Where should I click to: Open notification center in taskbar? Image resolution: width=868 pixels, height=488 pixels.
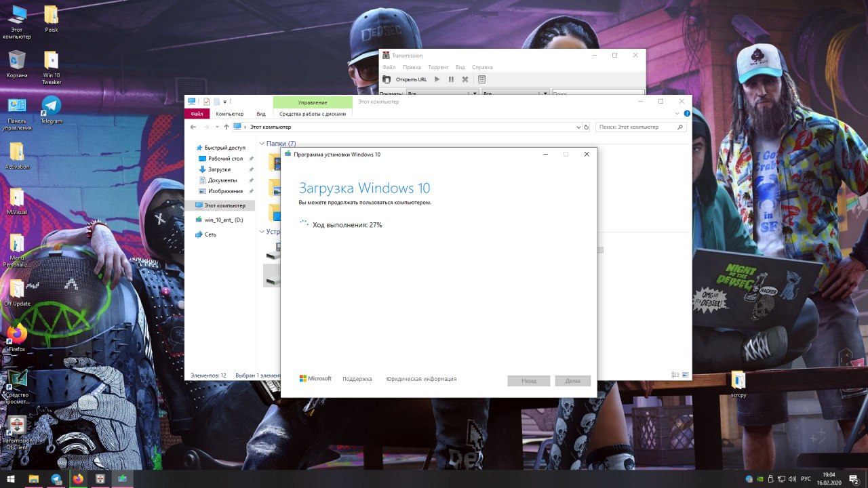coord(854,479)
